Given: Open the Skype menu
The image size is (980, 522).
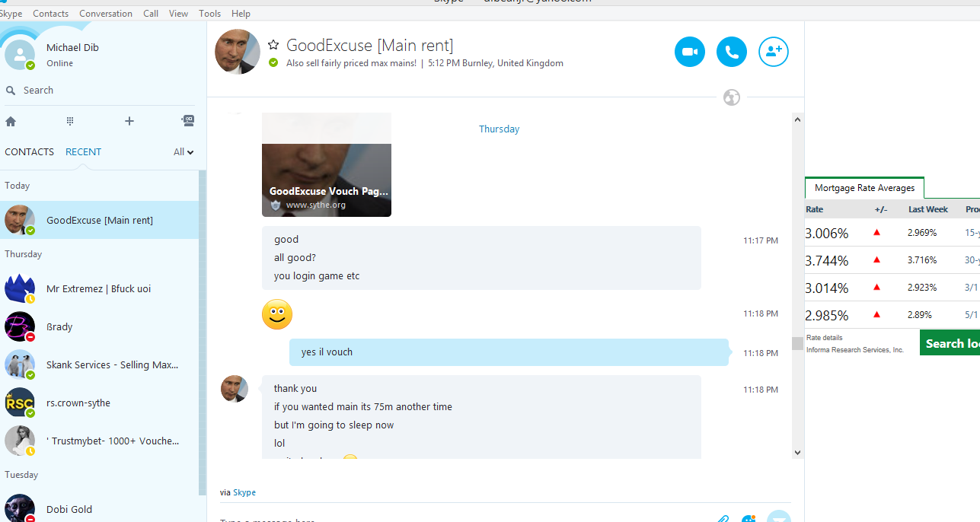Looking at the screenshot, I should [x=11, y=14].
